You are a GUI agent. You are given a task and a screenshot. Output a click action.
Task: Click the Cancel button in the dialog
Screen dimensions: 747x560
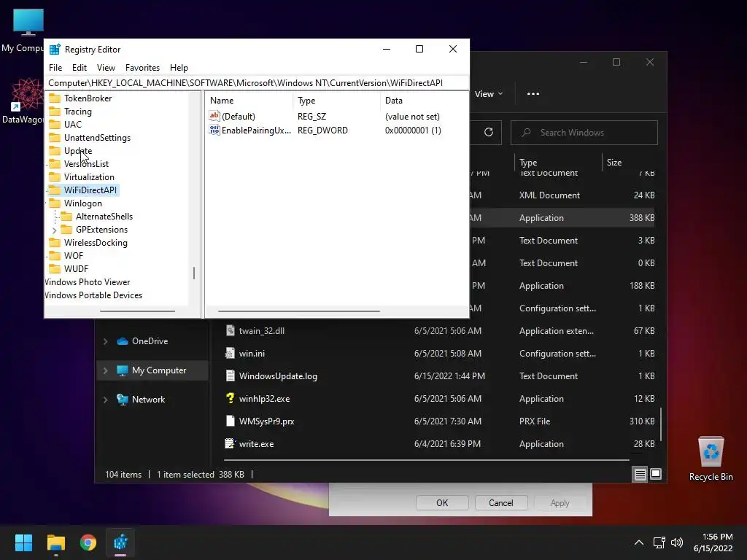point(500,503)
